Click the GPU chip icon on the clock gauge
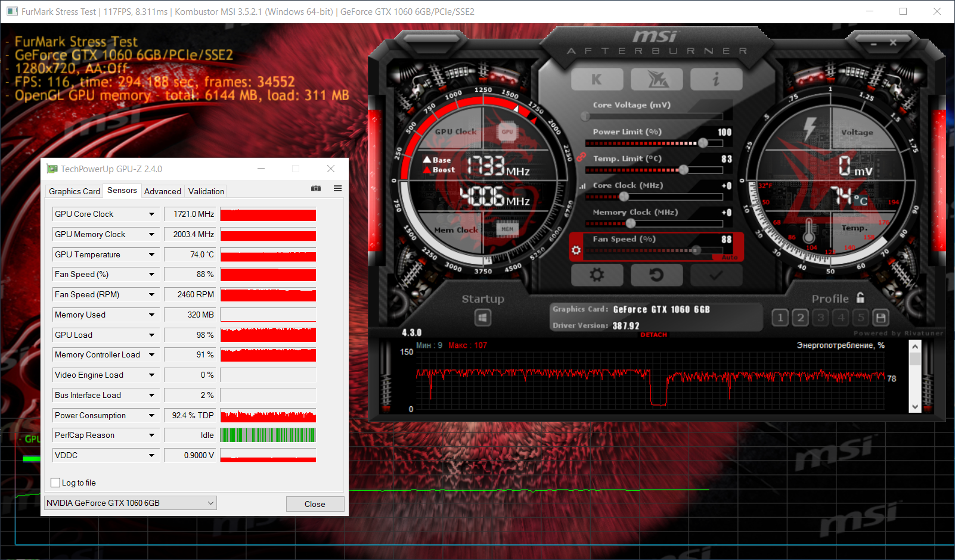This screenshot has height=560, width=955. [507, 132]
